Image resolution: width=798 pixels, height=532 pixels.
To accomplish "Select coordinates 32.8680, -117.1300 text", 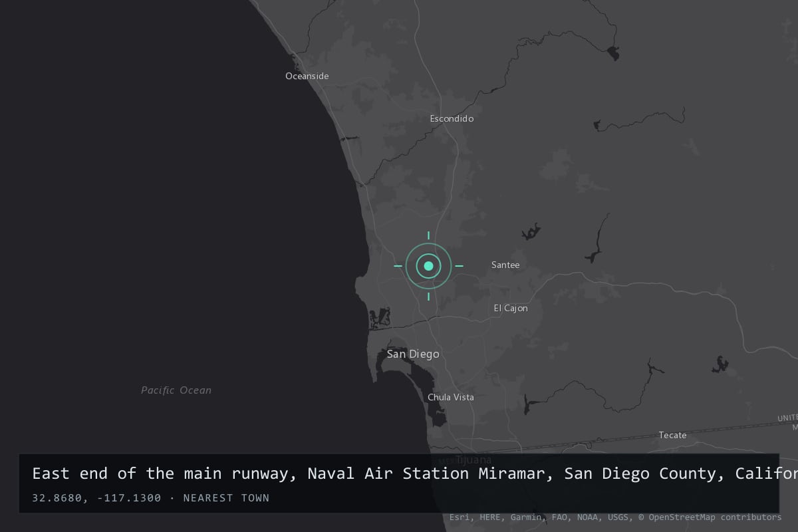I will [x=96, y=497].
